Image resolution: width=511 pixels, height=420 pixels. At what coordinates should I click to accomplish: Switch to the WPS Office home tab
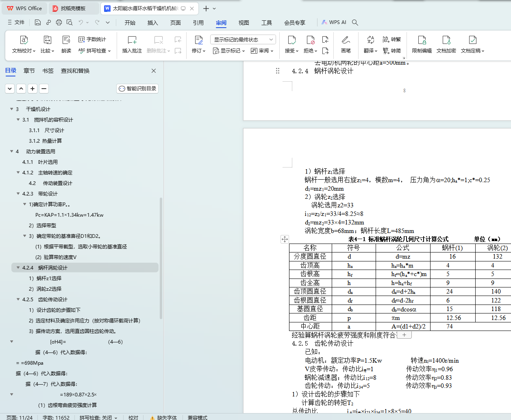click(25, 8)
